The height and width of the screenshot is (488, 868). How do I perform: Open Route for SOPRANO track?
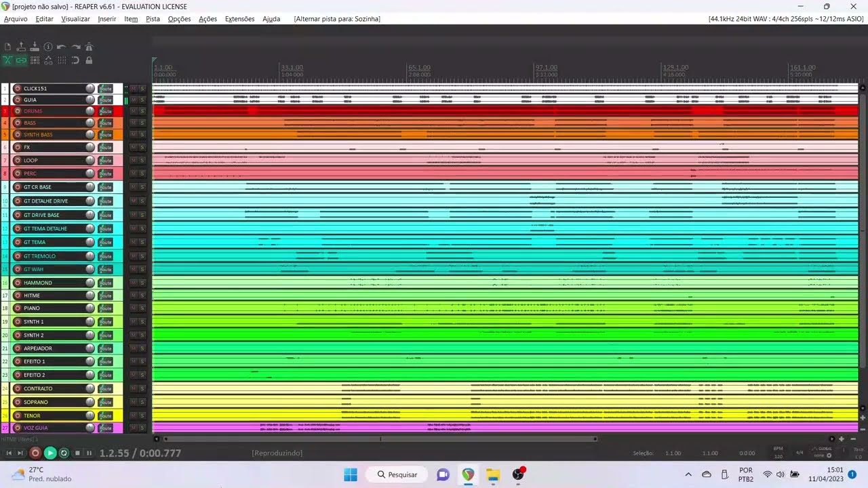pyautogui.click(x=105, y=402)
